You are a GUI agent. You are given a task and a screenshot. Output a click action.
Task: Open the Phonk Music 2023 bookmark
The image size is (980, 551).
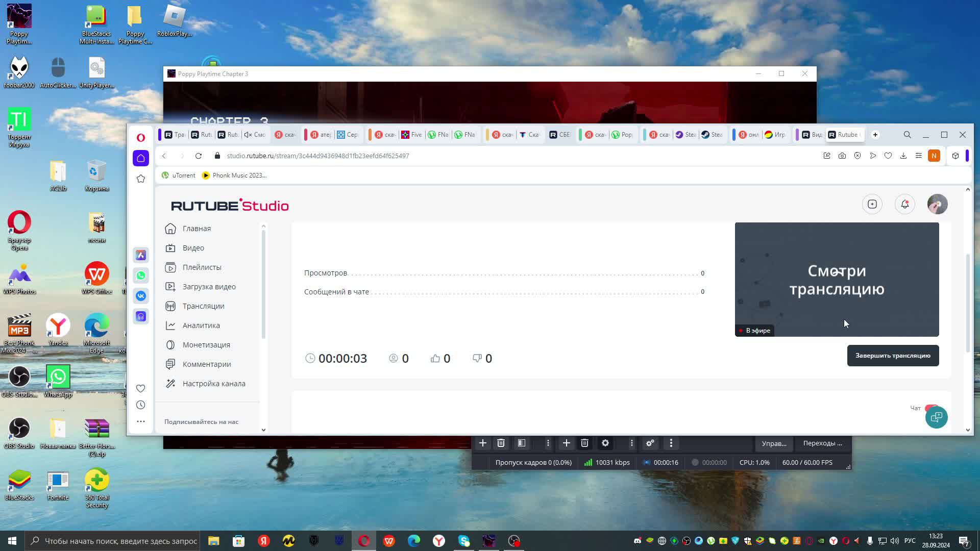(234, 175)
